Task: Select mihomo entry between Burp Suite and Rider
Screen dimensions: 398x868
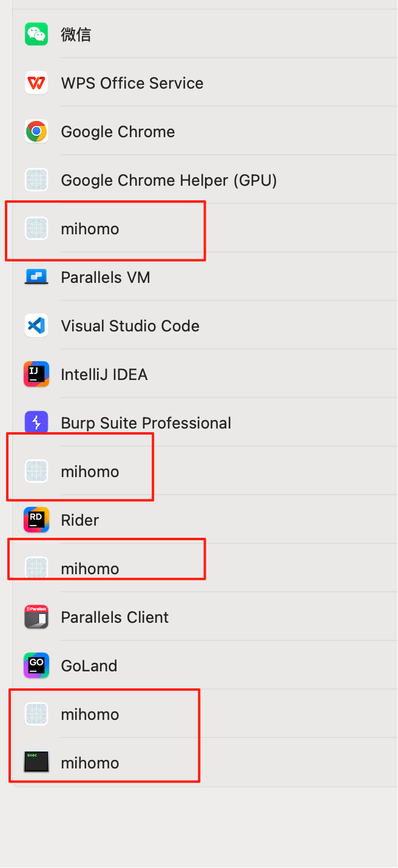Action: click(90, 472)
